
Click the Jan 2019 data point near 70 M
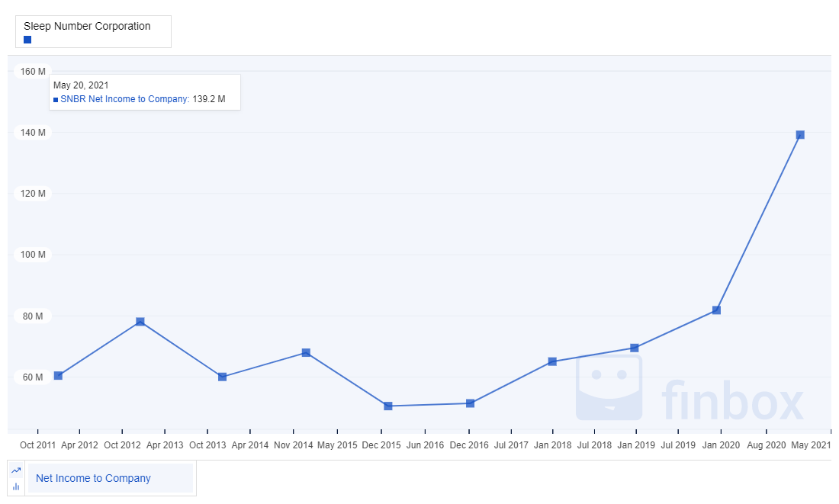click(634, 348)
